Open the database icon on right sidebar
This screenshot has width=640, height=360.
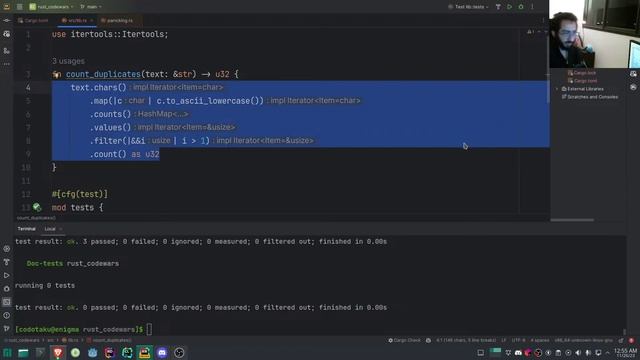click(x=633, y=87)
